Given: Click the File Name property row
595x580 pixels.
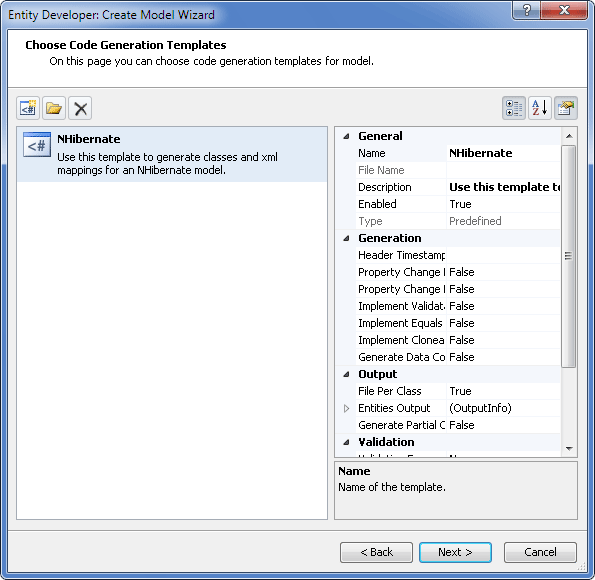Looking at the screenshot, I should tap(458, 170).
